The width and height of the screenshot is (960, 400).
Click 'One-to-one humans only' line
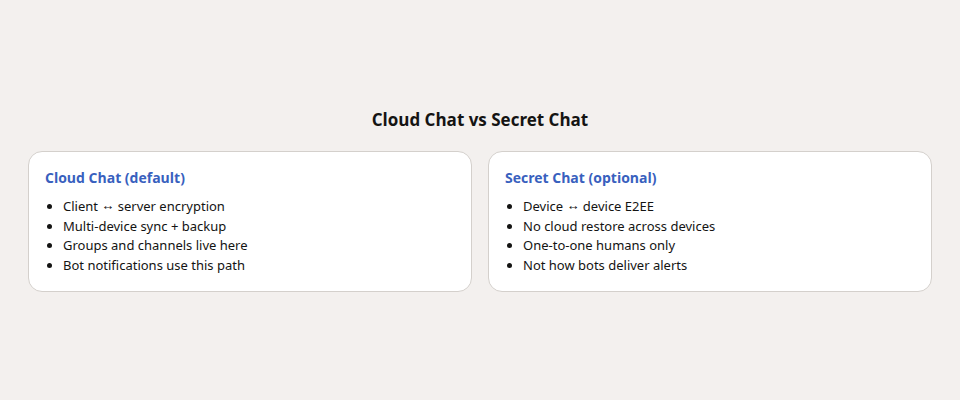click(x=599, y=246)
